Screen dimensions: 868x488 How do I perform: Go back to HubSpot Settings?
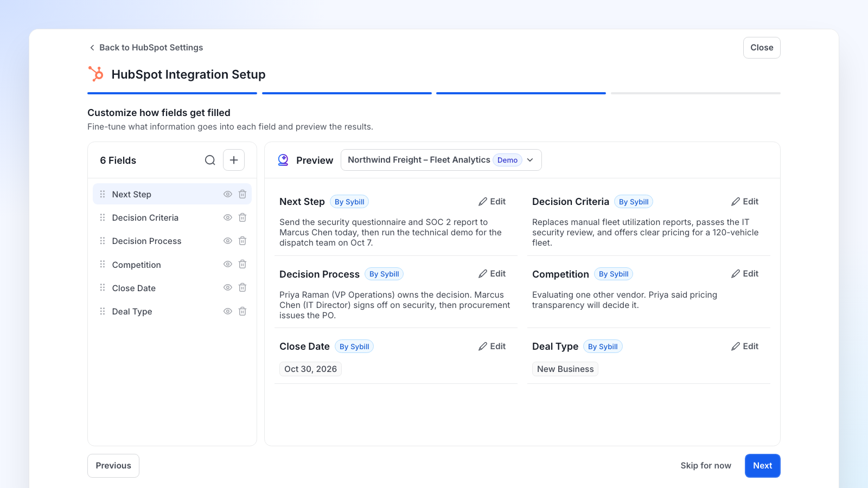coord(146,48)
